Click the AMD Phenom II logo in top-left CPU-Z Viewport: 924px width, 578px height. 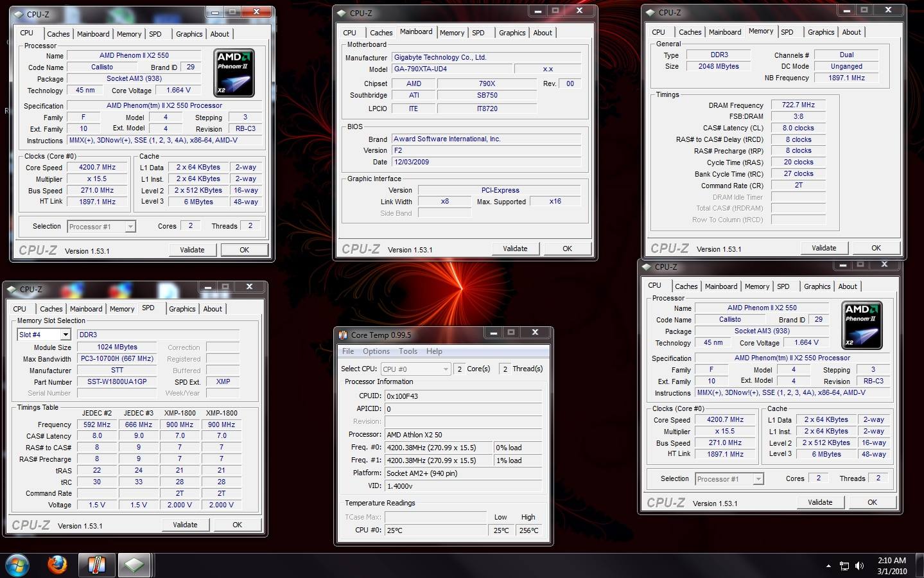(x=233, y=72)
